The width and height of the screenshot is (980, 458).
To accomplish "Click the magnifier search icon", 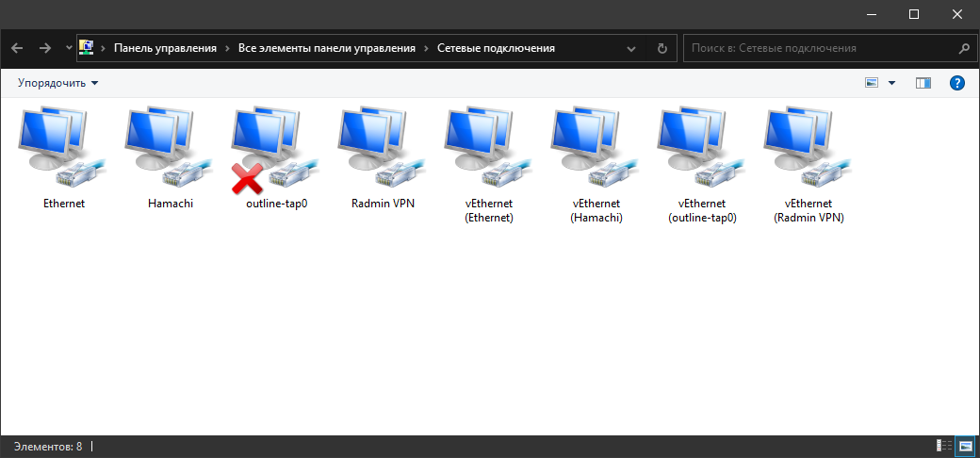I will (963, 48).
